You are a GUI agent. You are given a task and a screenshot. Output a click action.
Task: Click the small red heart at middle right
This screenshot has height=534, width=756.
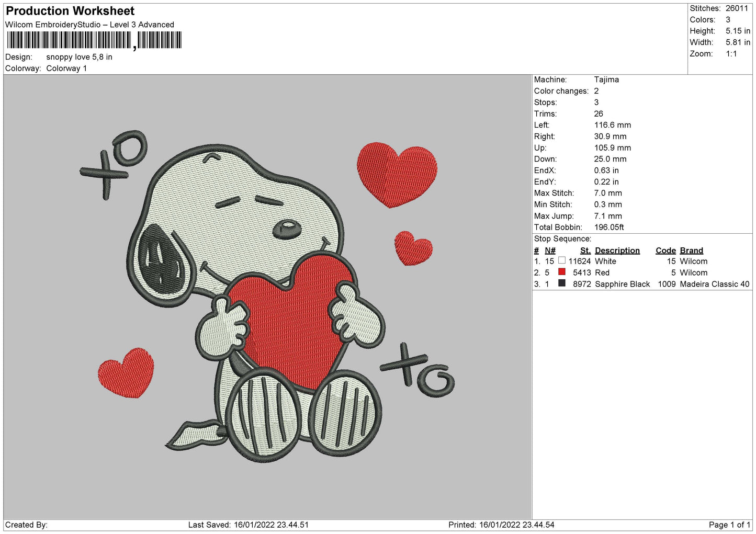413,248
